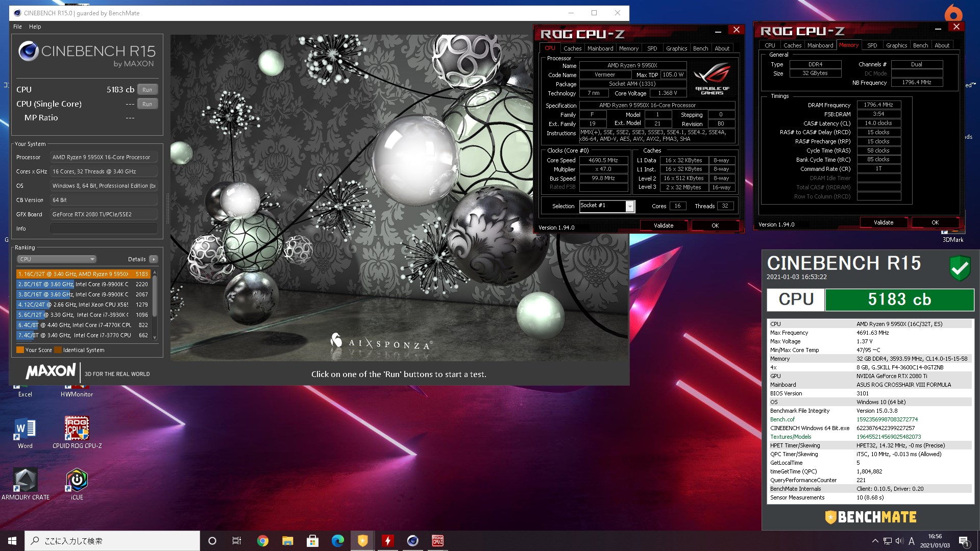
Task: Run the CPU multi-core benchmark
Action: (x=147, y=89)
